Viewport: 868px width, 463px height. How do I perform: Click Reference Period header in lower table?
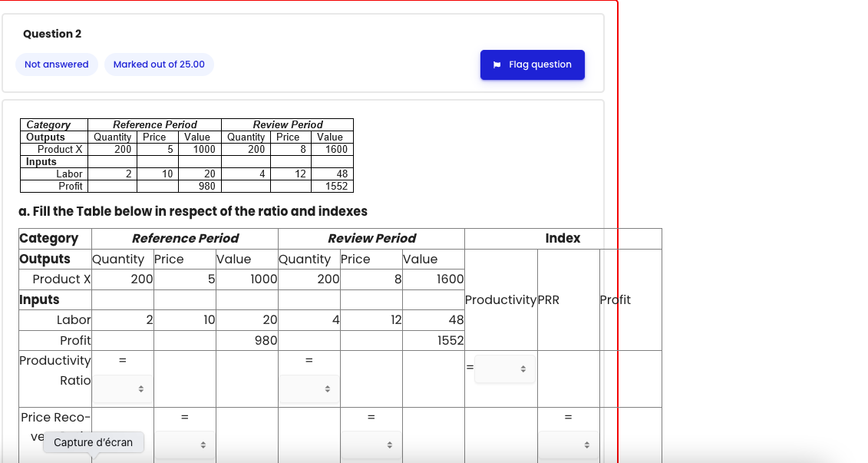(185, 238)
